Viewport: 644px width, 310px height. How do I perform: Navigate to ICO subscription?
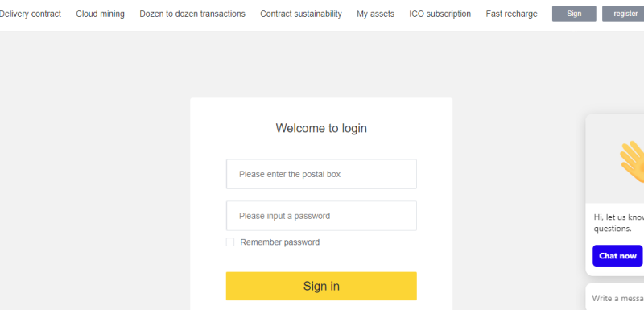[440, 14]
